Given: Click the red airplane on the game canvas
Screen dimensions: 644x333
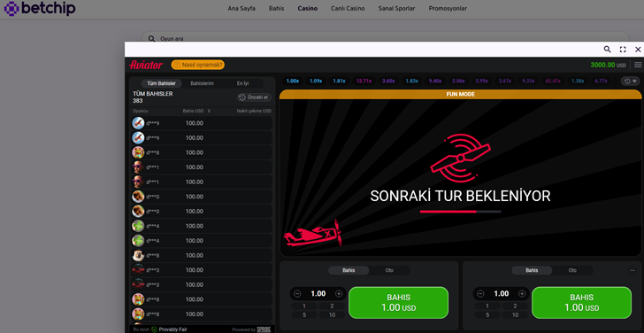Looking at the screenshot, I should click(312, 233).
